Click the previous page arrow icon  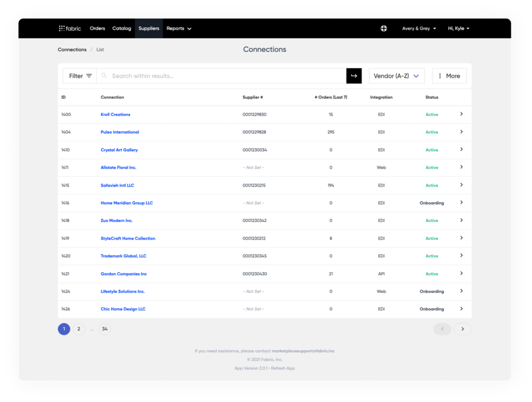click(x=442, y=329)
